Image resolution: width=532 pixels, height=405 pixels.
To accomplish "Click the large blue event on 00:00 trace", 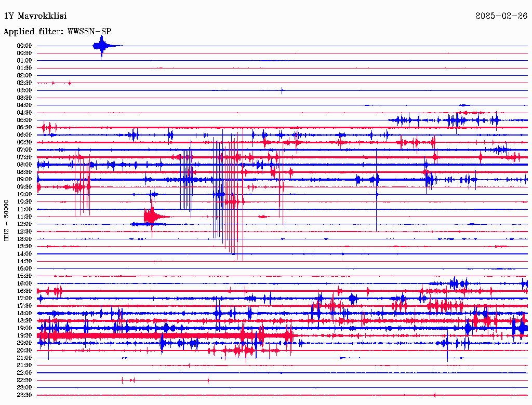I will [x=102, y=46].
